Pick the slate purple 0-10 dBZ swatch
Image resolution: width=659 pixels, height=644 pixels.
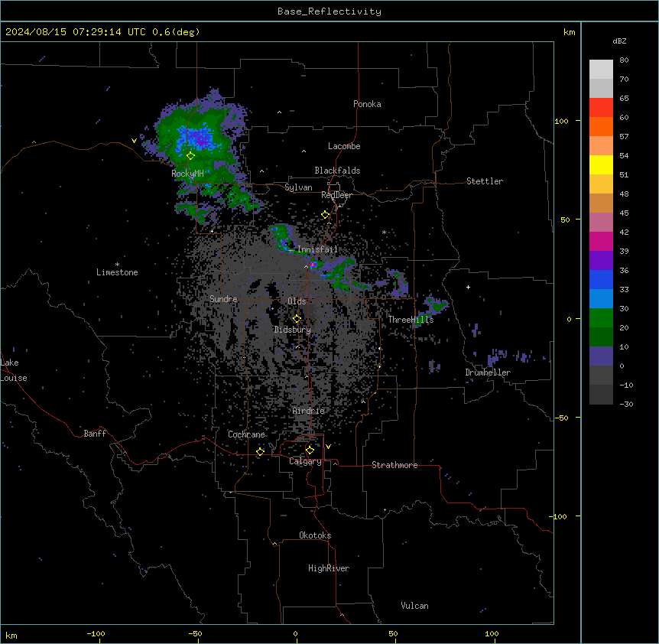coord(601,356)
